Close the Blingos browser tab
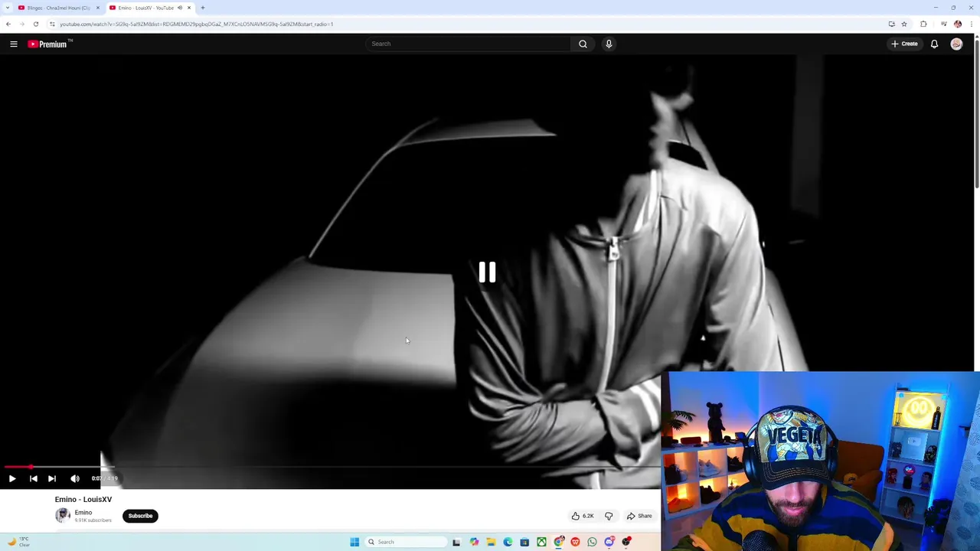This screenshot has height=551, width=980. tap(98, 8)
